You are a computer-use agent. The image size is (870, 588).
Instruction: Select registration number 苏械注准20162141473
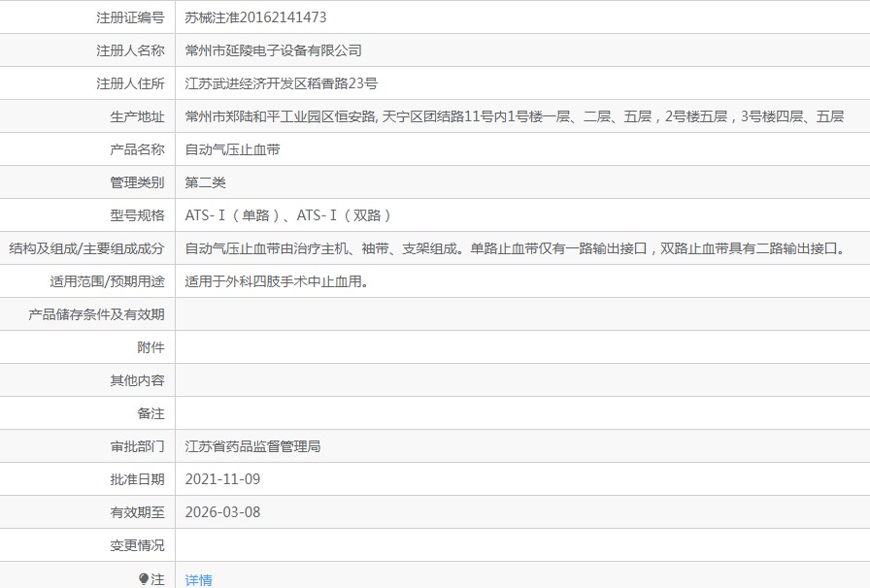255,17
